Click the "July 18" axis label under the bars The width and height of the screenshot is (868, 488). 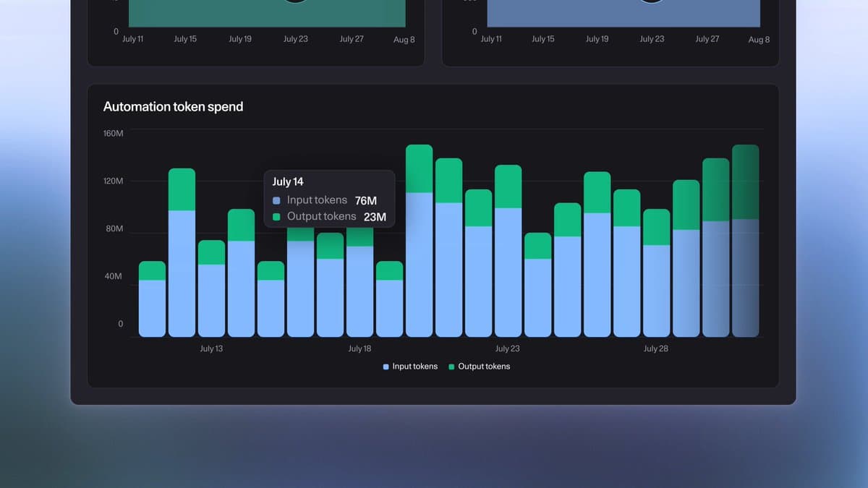(x=359, y=348)
